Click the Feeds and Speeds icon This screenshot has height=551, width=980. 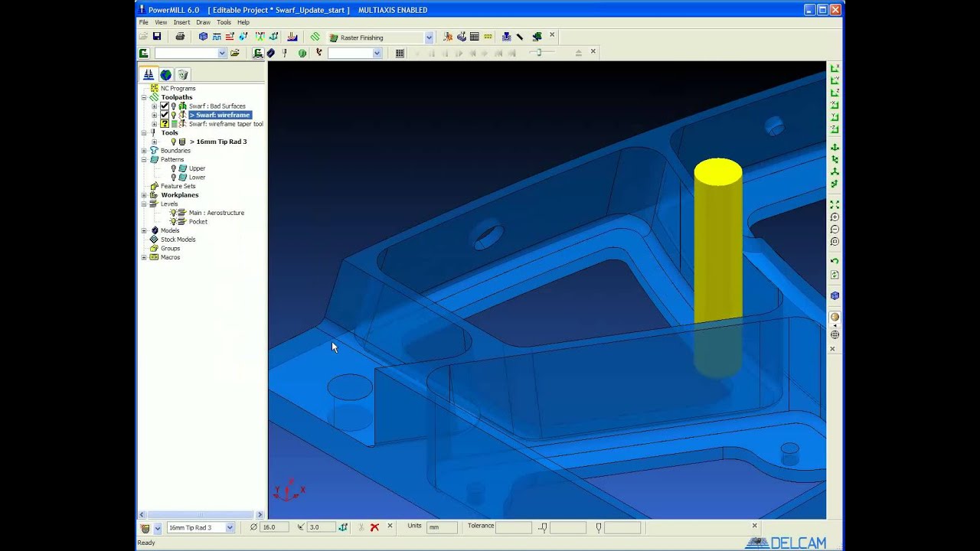(x=217, y=36)
